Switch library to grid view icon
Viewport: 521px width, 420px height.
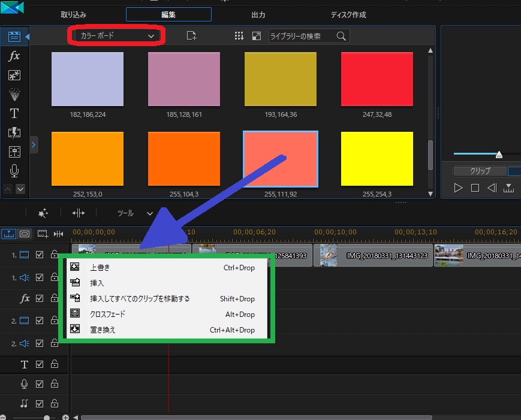(x=239, y=36)
